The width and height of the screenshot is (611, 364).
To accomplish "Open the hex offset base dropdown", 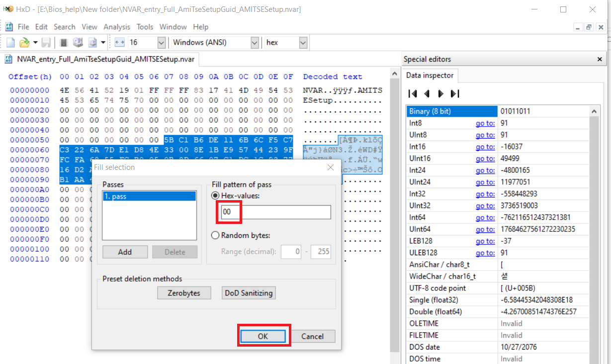I will point(303,43).
